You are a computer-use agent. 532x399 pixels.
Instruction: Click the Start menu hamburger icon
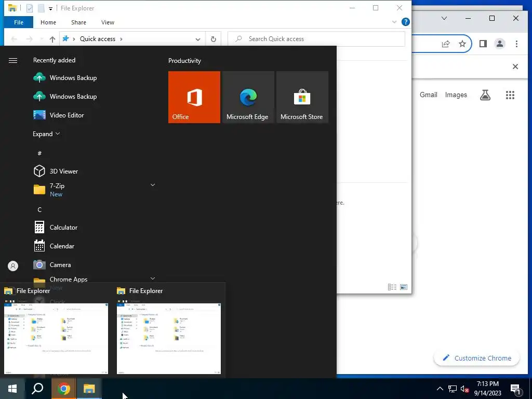click(13, 60)
